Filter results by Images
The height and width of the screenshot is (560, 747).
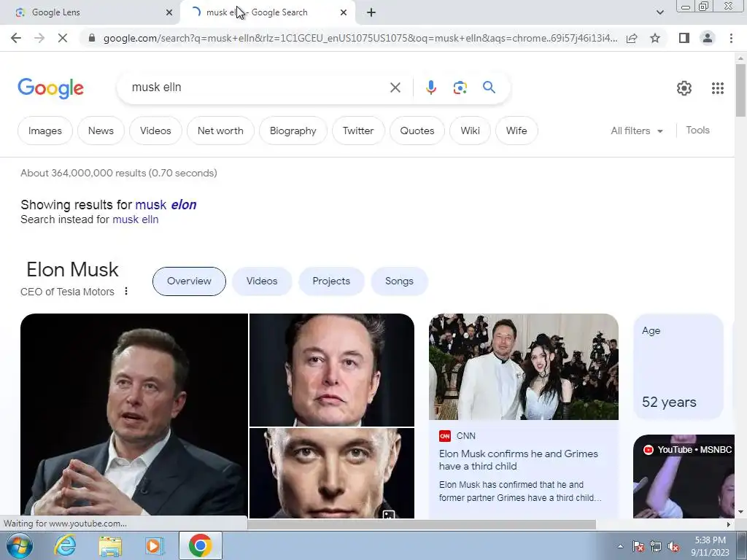(44, 131)
